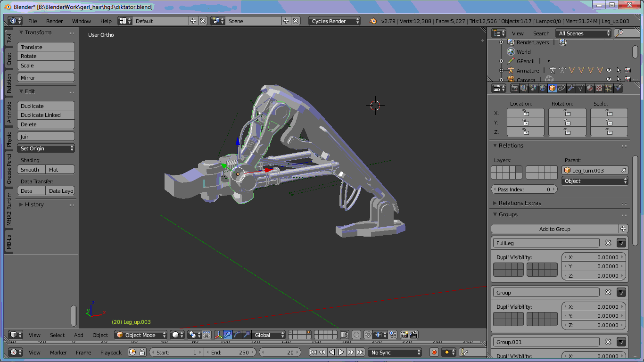Click the OpenGL render animation (clapperboard icon)
644x362 pixels.
click(x=413, y=335)
